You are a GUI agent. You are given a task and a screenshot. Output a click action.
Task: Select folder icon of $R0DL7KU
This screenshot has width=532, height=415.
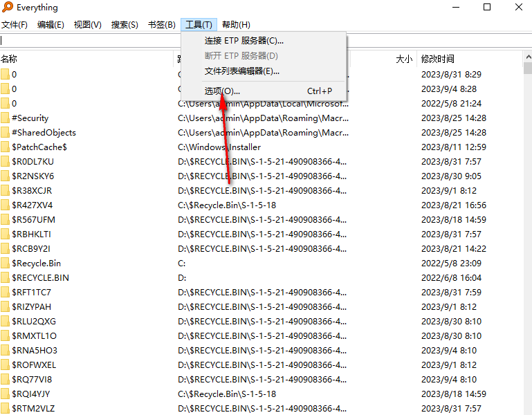(x=5, y=162)
